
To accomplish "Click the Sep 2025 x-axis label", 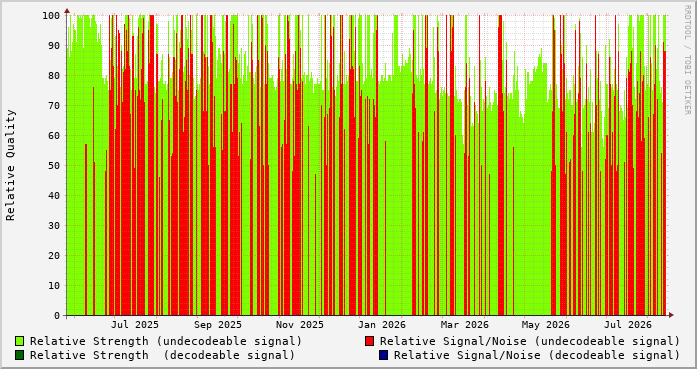I will [218, 325].
